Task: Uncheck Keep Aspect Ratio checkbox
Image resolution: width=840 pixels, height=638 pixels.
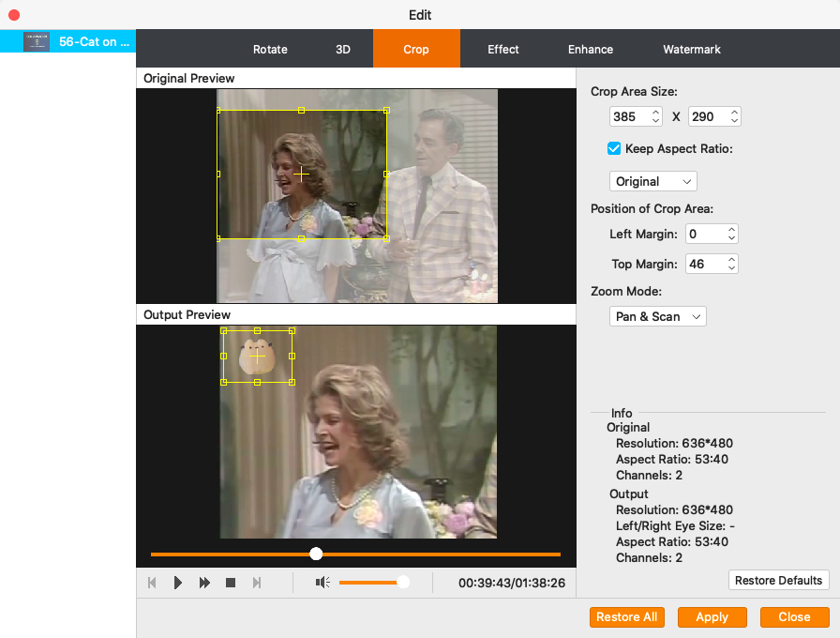Action: (x=614, y=148)
